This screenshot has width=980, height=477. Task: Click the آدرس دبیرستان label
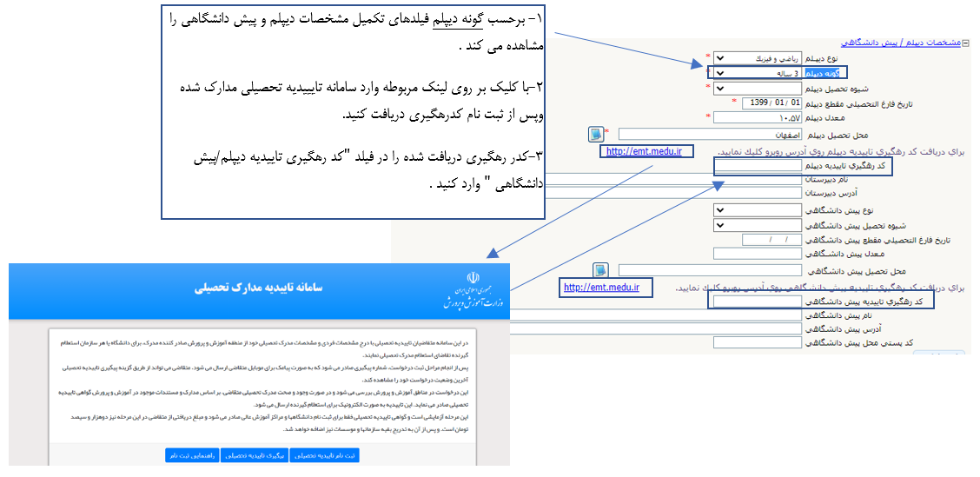pos(833,194)
